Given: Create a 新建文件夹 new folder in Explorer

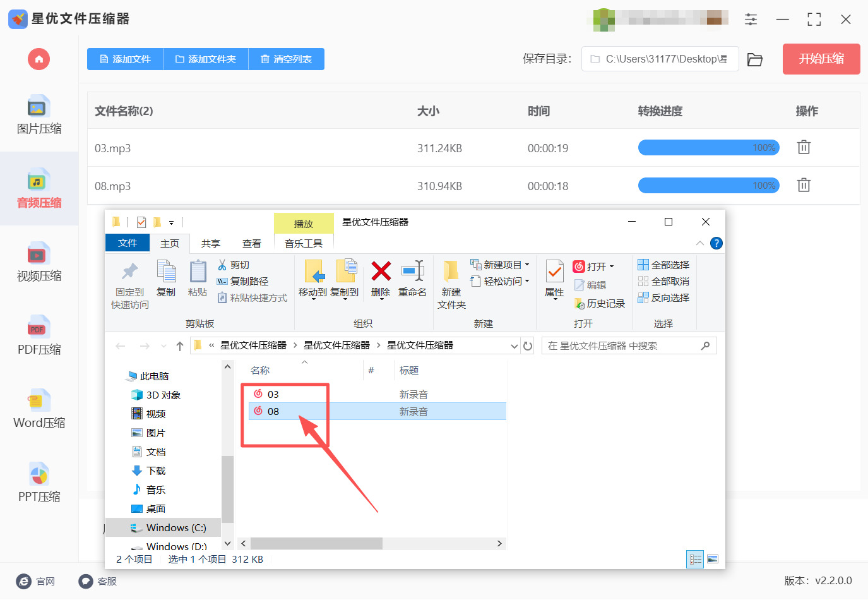Looking at the screenshot, I should pyautogui.click(x=451, y=285).
